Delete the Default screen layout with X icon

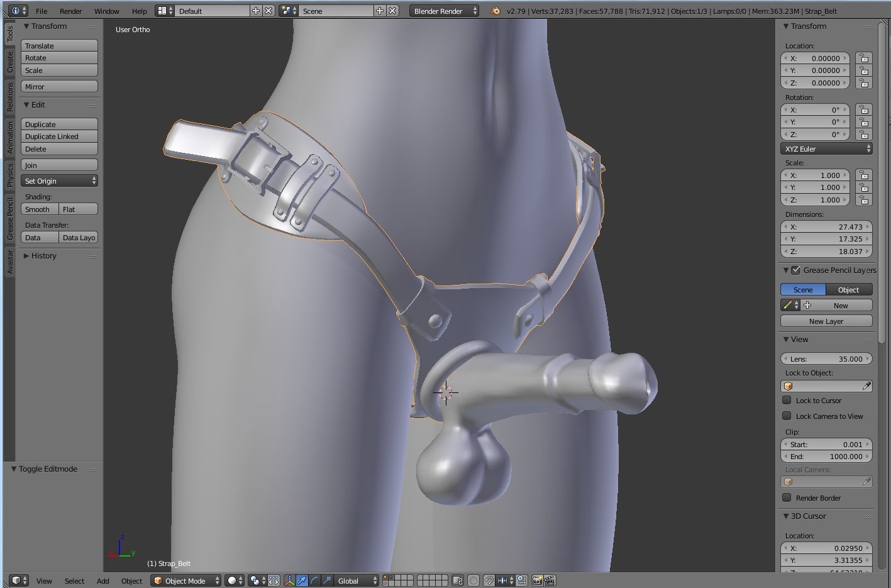click(268, 11)
